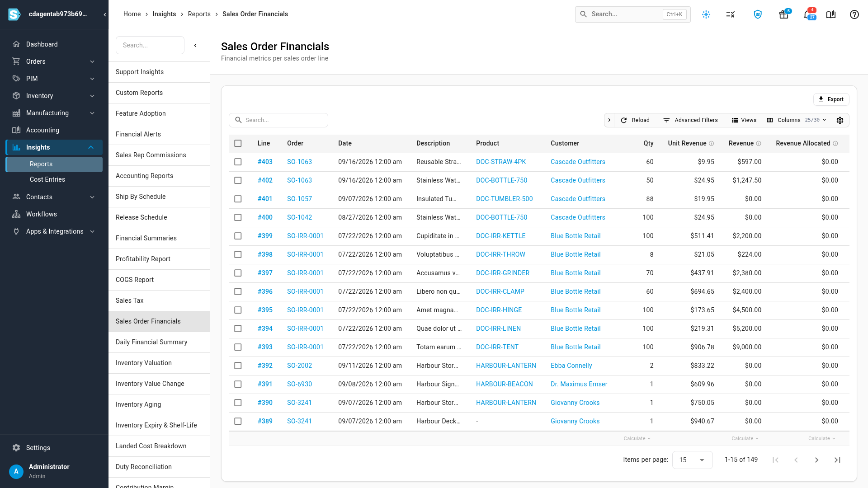Click the help question mark icon
Viewport: 868px width, 488px height.
pos(854,14)
